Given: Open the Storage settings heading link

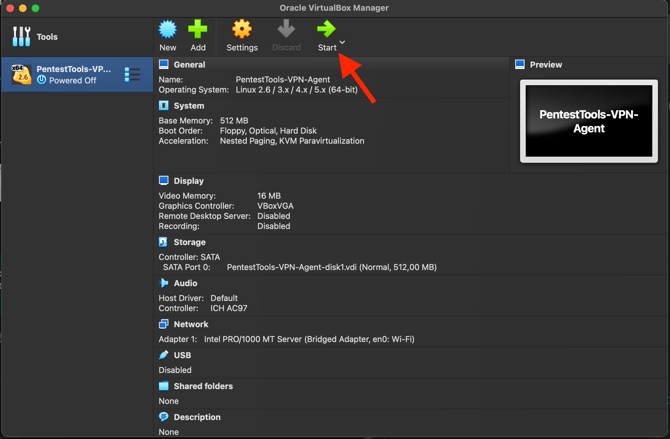Looking at the screenshot, I should [x=190, y=242].
